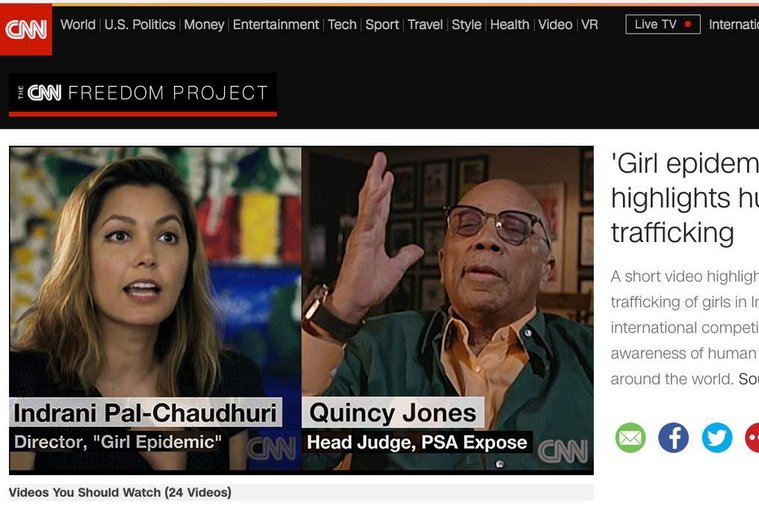
Task: Share article via green email icon
Action: point(630,438)
